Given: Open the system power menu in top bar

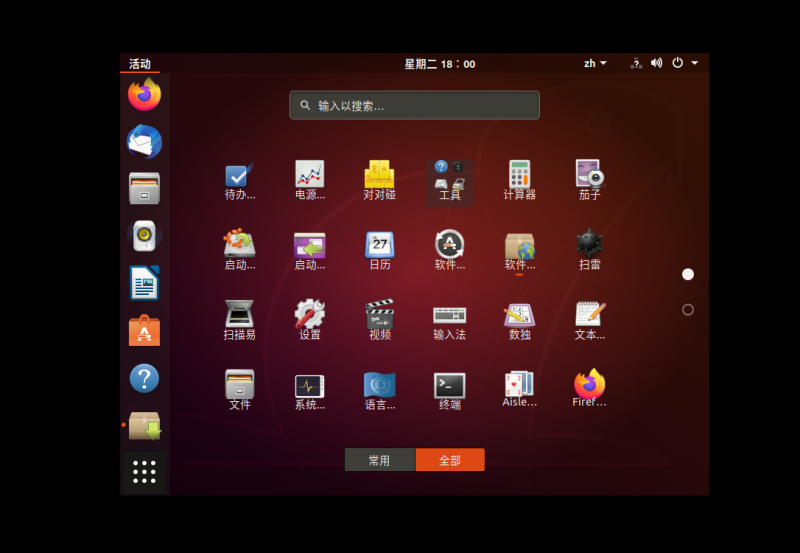Looking at the screenshot, I should [685, 63].
